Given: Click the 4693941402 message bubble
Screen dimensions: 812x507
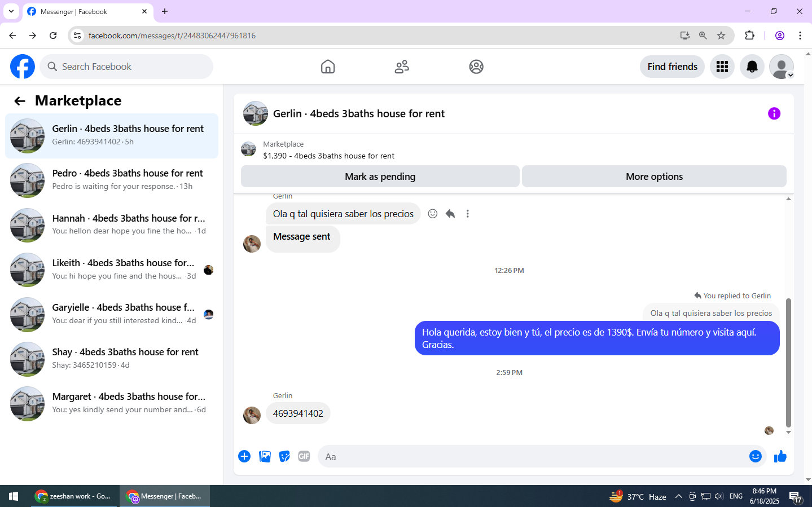Looking at the screenshot, I should coord(298,413).
